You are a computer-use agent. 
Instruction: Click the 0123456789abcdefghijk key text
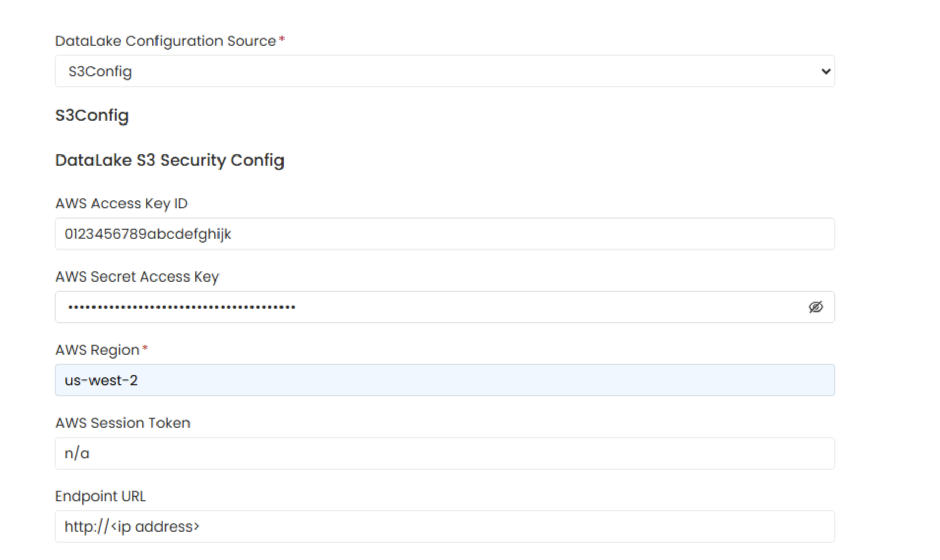(x=147, y=234)
